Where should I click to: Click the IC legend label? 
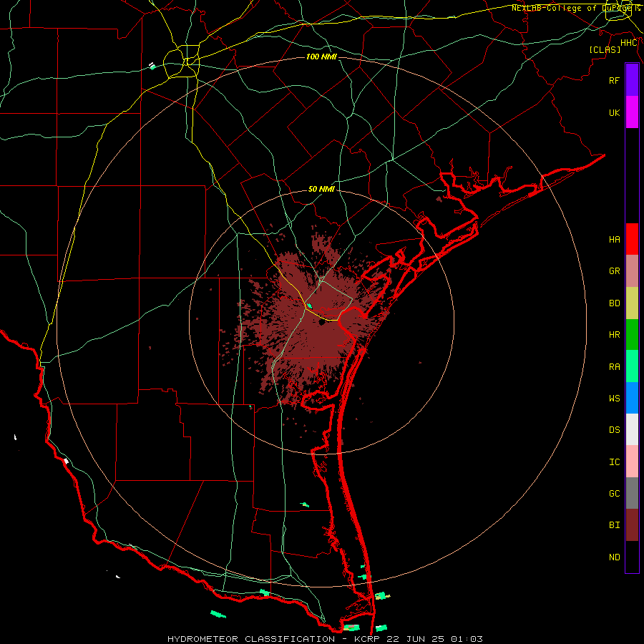coord(615,462)
